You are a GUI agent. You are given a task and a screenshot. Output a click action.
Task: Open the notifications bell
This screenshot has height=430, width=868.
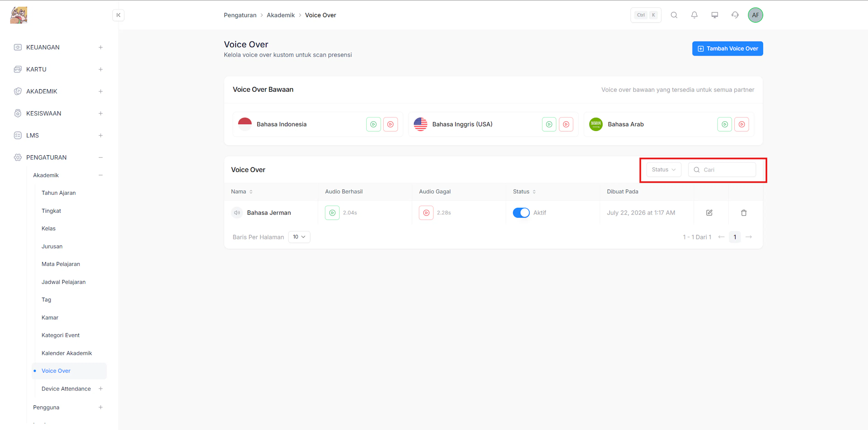pos(694,15)
